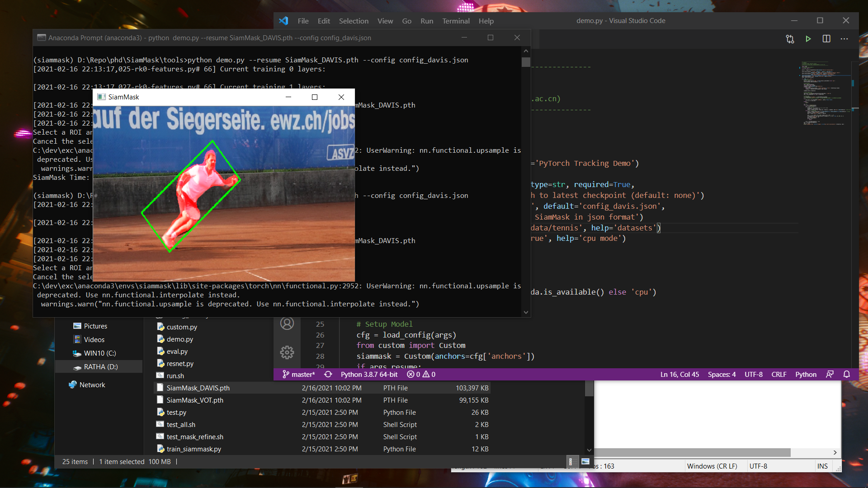
Task: Open the Help menu in VS Code
Action: click(486, 21)
